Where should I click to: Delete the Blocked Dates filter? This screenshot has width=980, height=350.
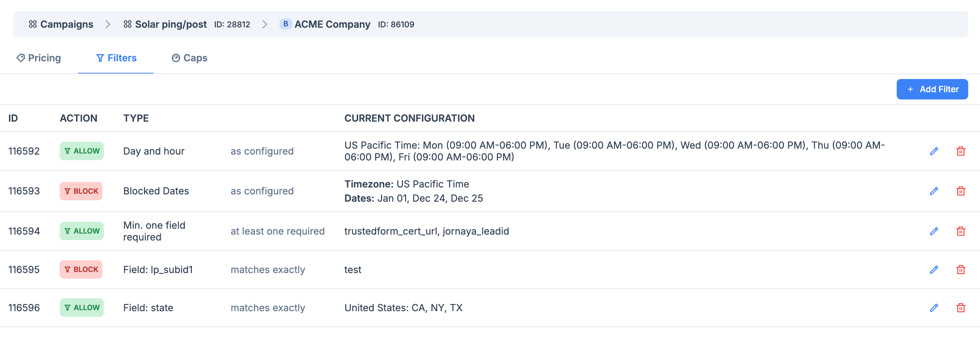(960, 191)
